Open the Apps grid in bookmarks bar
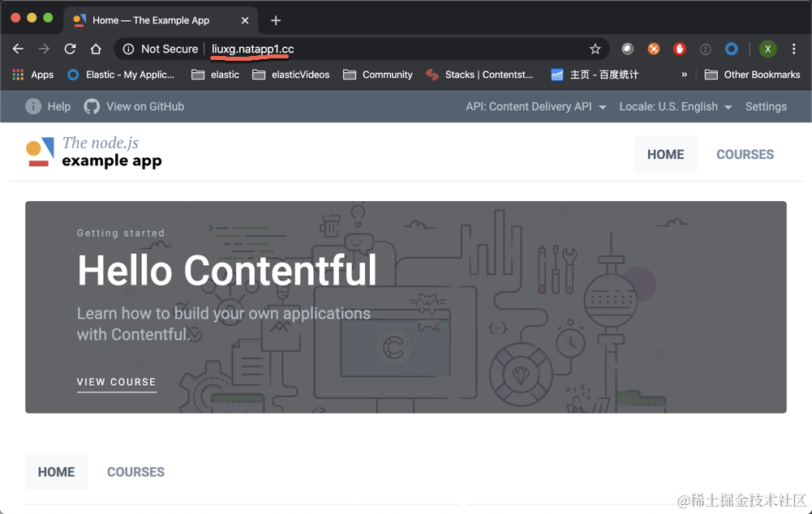 pyautogui.click(x=32, y=75)
